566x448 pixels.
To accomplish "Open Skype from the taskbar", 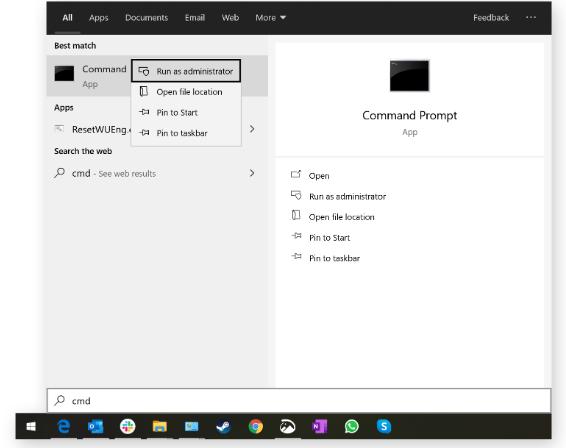I will coord(384,426).
